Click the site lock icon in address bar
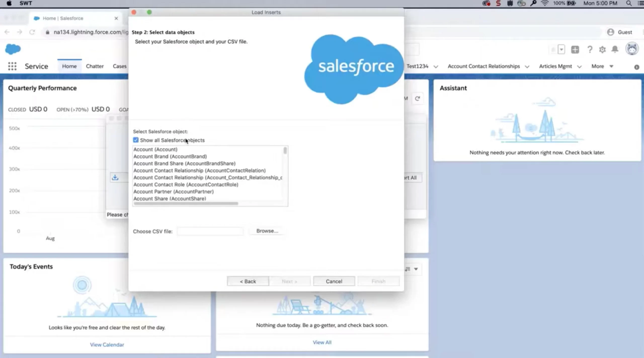 47,32
